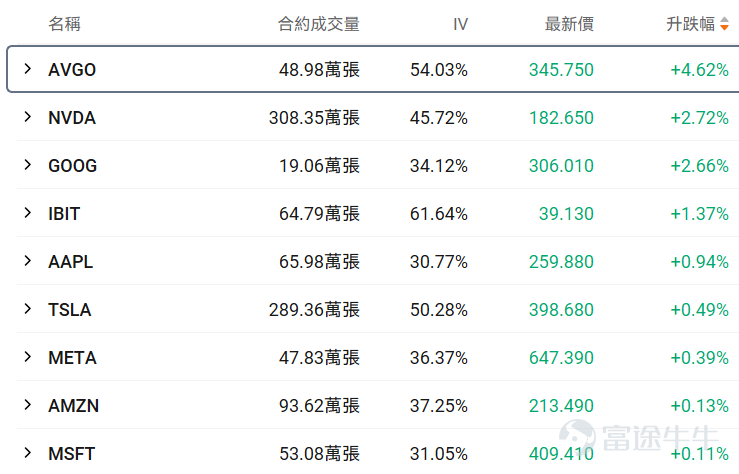Viewport: 739px width, 474px height.
Task: Click AAPL latest price 259.880
Action: pyautogui.click(x=561, y=262)
